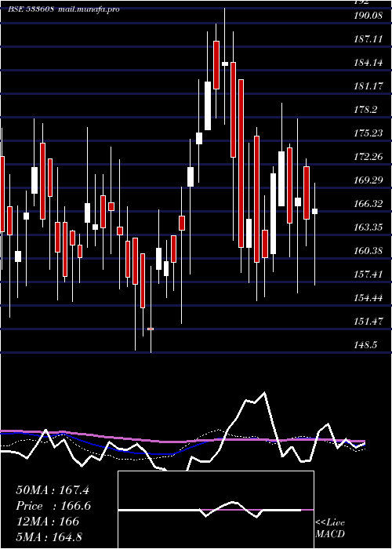Viewport: 392px width, 549px height.
Task: Click inside the MACD histogram box
Action: [x=216, y=510]
